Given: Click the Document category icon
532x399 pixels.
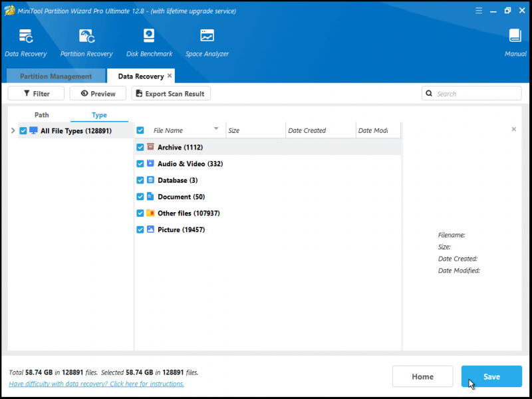Looking at the screenshot, I should tap(150, 196).
